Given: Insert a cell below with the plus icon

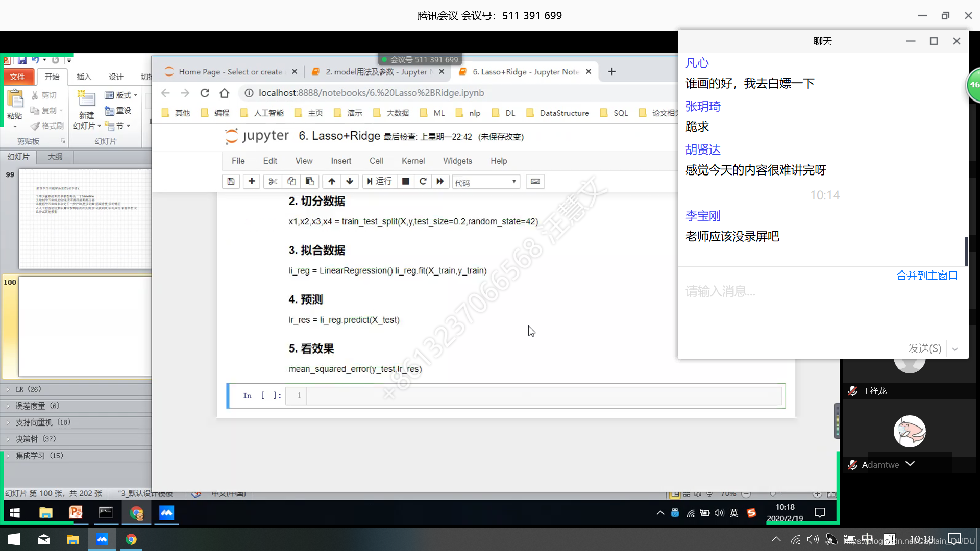Looking at the screenshot, I should coord(252,182).
